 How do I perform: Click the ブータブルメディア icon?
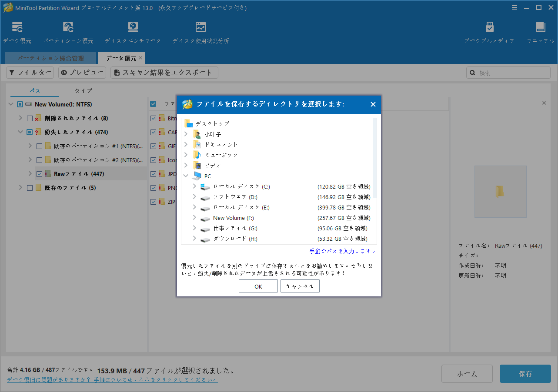coord(489,31)
